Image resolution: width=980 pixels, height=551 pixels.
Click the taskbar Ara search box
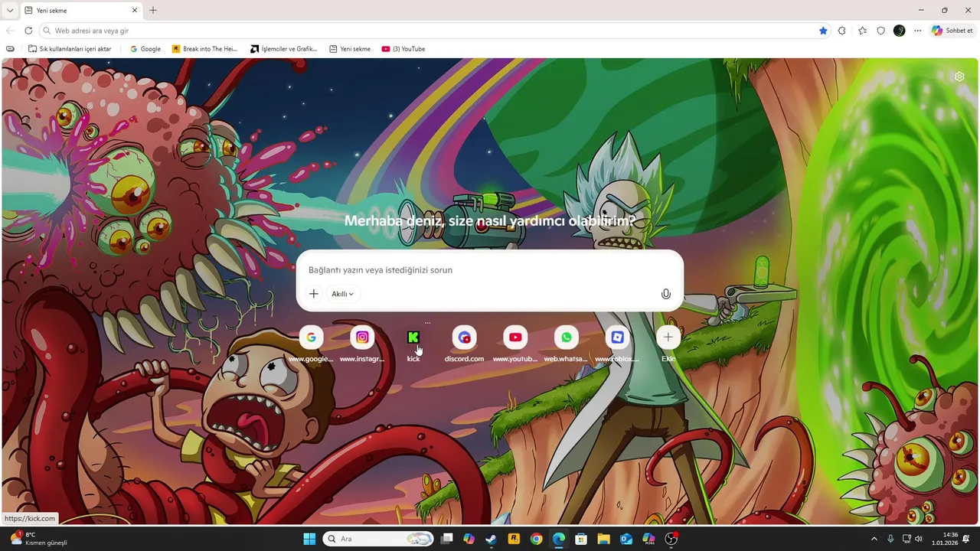point(378,539)
